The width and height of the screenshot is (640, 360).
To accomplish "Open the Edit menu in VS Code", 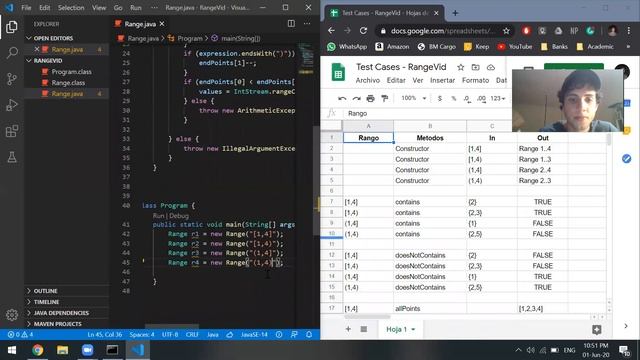I will 44,8.
